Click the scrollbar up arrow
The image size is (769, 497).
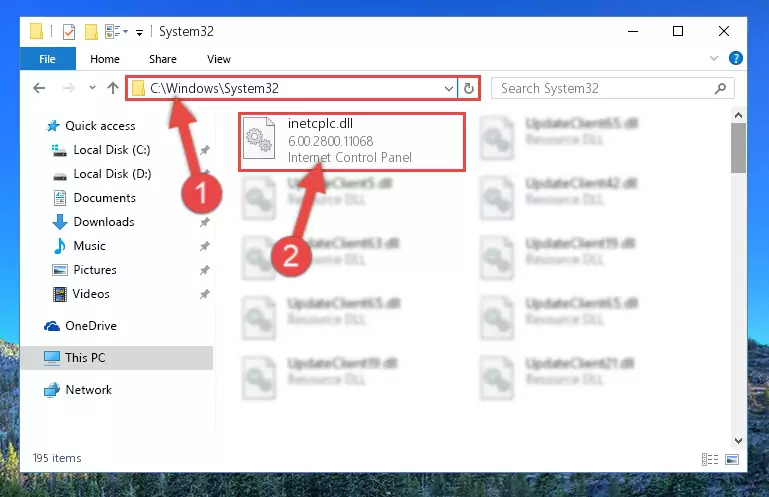(x=738, y=116)
